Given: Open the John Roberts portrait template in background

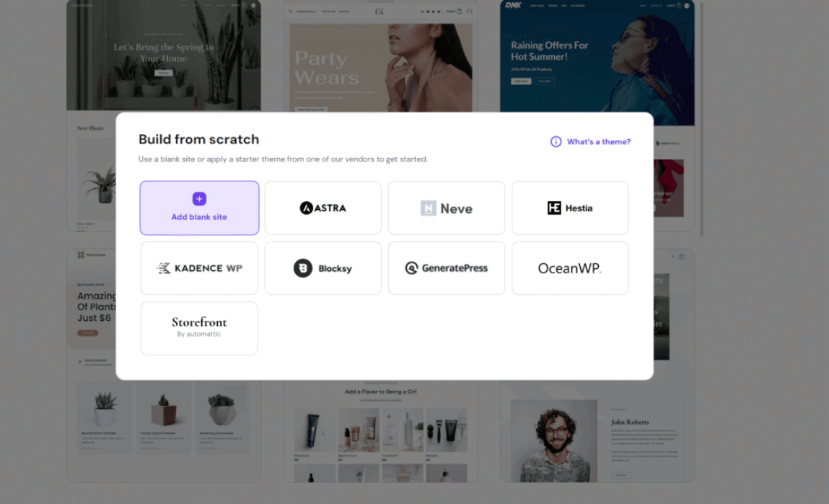Looking at the screenshot, I should point(597,432).
